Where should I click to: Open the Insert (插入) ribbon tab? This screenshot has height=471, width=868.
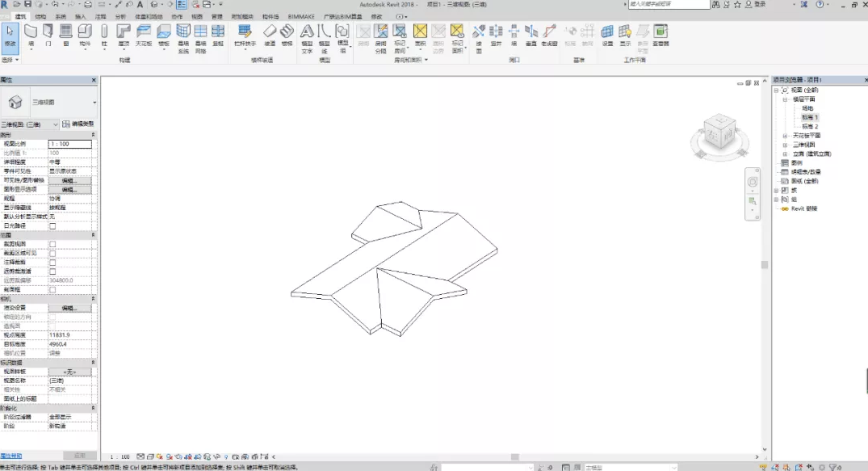coord(80,17)
